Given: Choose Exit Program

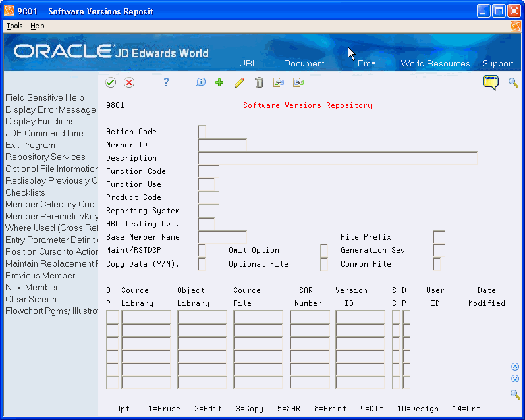Looking at the screenshot, I should [30, 145].
